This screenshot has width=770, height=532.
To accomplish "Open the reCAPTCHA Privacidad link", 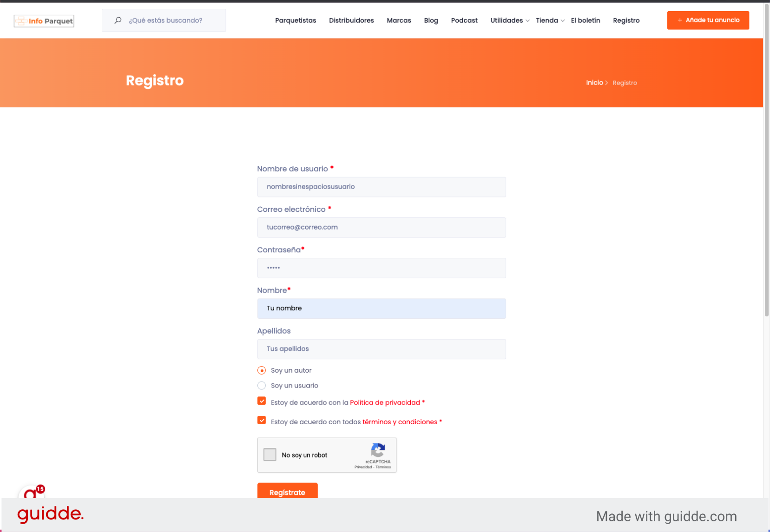I will click(363, 467).
